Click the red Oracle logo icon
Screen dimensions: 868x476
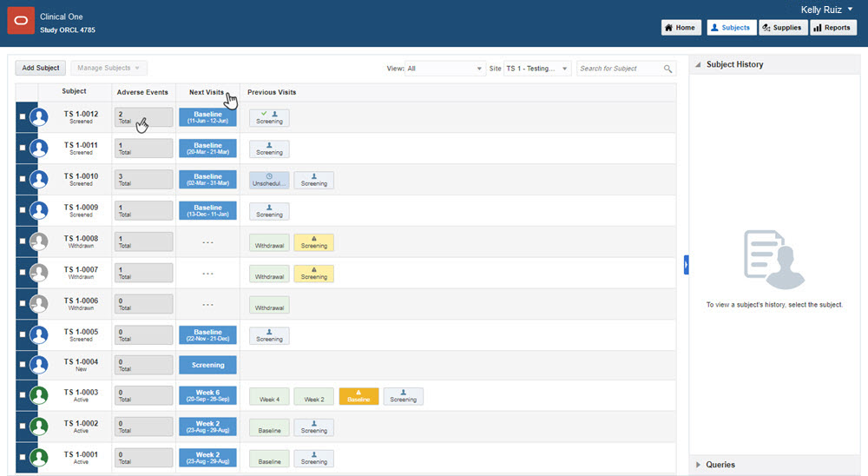(x=21, y=21)
